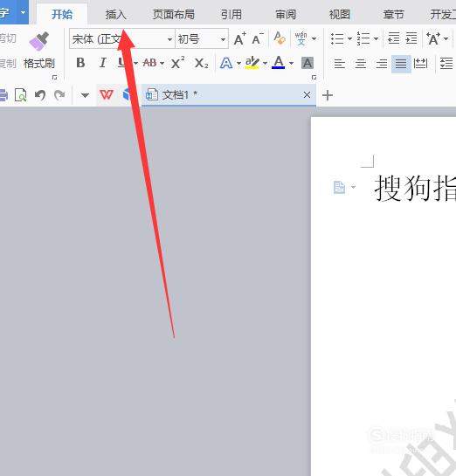Open text effects dropdown arrow

point(238,64)
